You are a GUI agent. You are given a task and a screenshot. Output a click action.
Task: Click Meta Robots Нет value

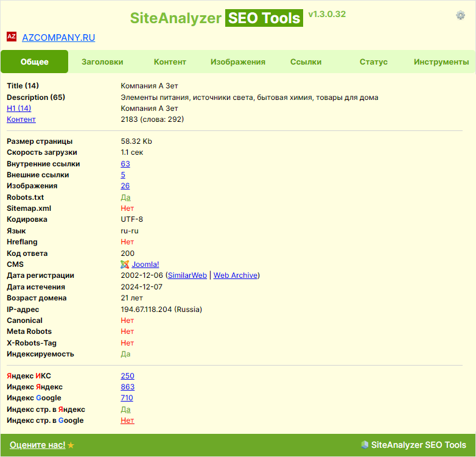coord(127,331)
